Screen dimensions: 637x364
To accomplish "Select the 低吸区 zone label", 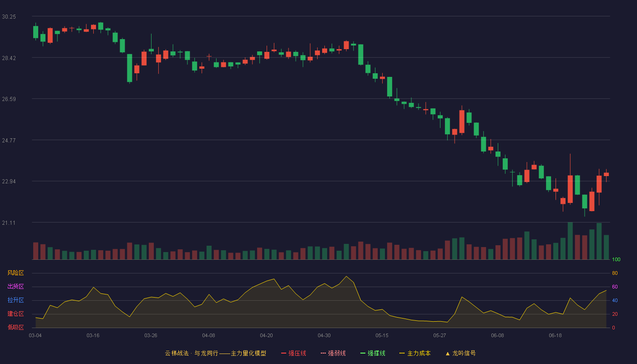I will 15,327.
